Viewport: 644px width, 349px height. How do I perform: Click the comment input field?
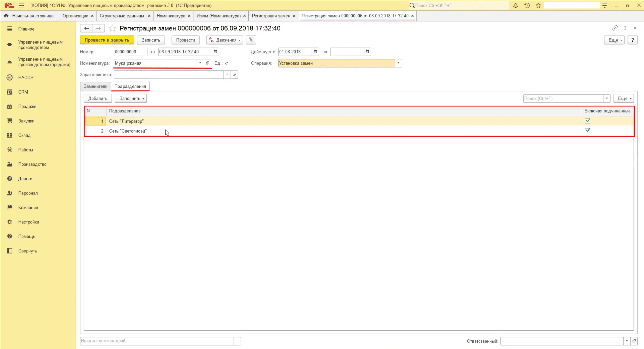coord(157,341)
